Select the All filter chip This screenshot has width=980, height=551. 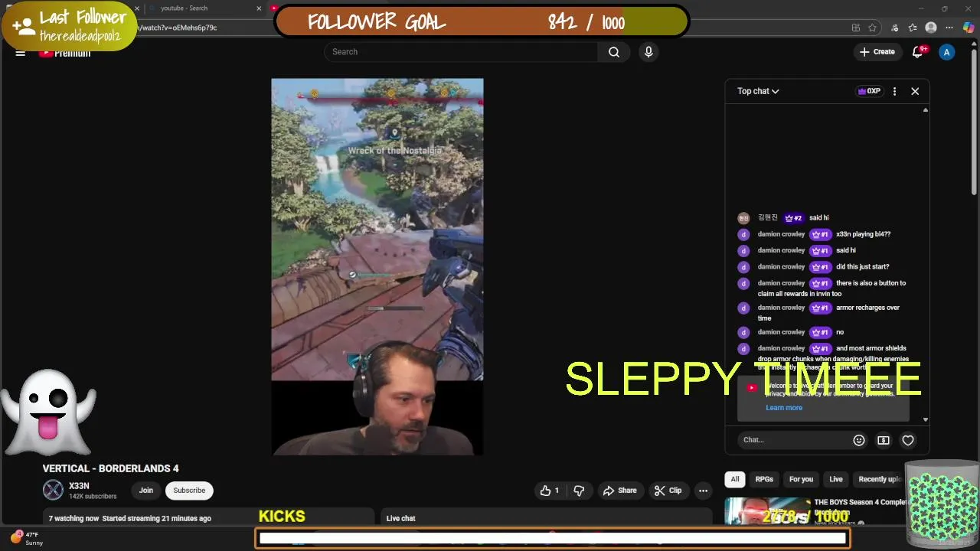pyautogui.click(x=735, y=479)
